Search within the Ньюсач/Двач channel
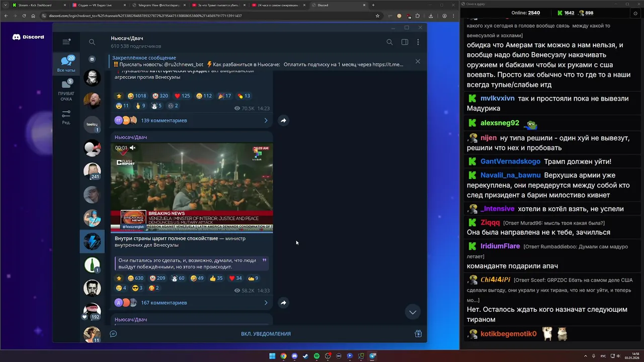Image resolution: width=644 pixels, height=362 pixels. 389,42
